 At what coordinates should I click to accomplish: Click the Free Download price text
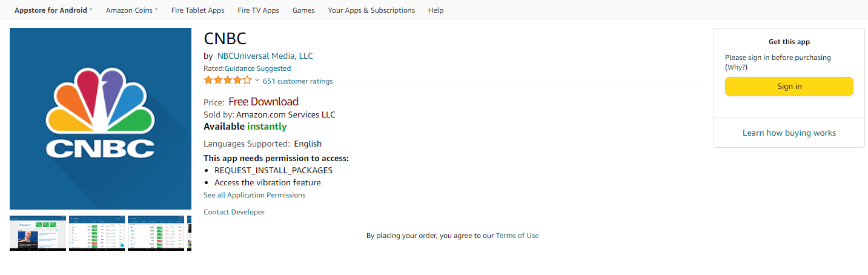[263, 102]
